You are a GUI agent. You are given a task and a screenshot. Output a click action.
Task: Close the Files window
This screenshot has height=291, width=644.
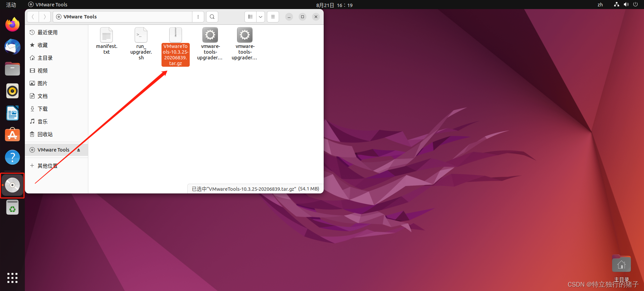pos(316,17)
